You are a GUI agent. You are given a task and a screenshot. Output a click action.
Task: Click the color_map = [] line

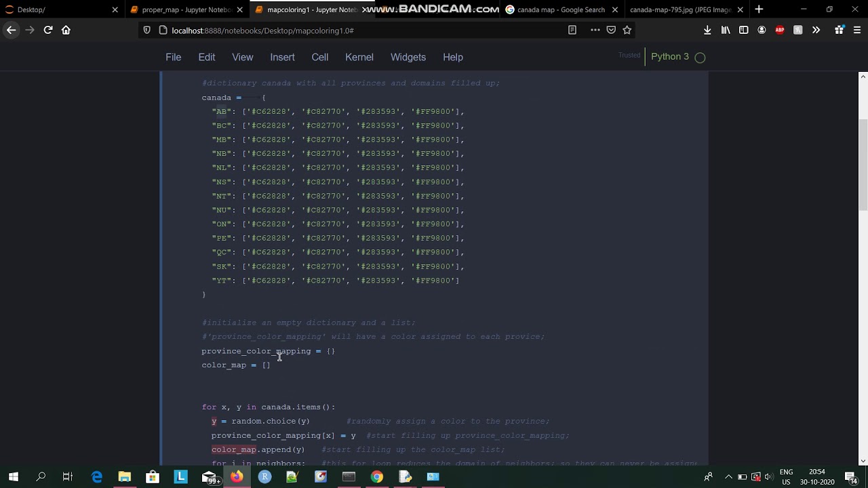(236, 365)
